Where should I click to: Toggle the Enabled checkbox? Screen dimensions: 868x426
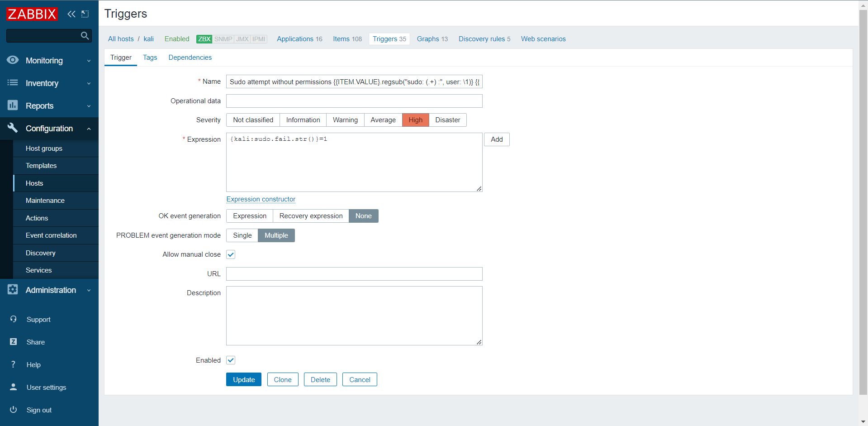[231, 360]
